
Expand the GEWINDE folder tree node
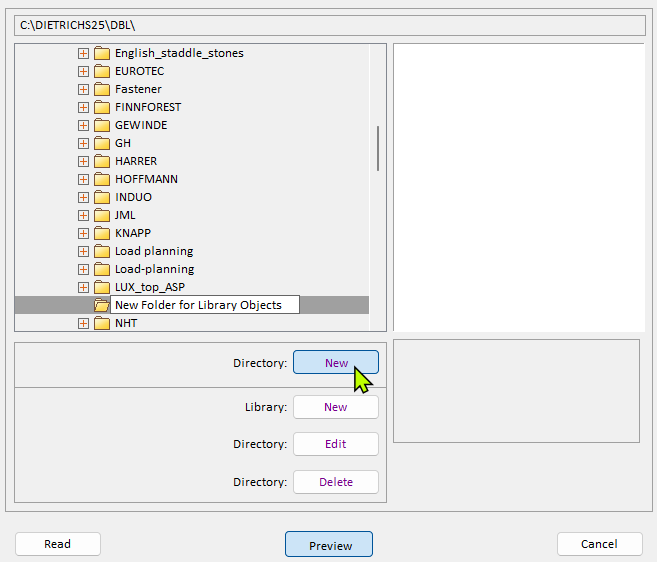pyautogui.click(x=83, y=125)
